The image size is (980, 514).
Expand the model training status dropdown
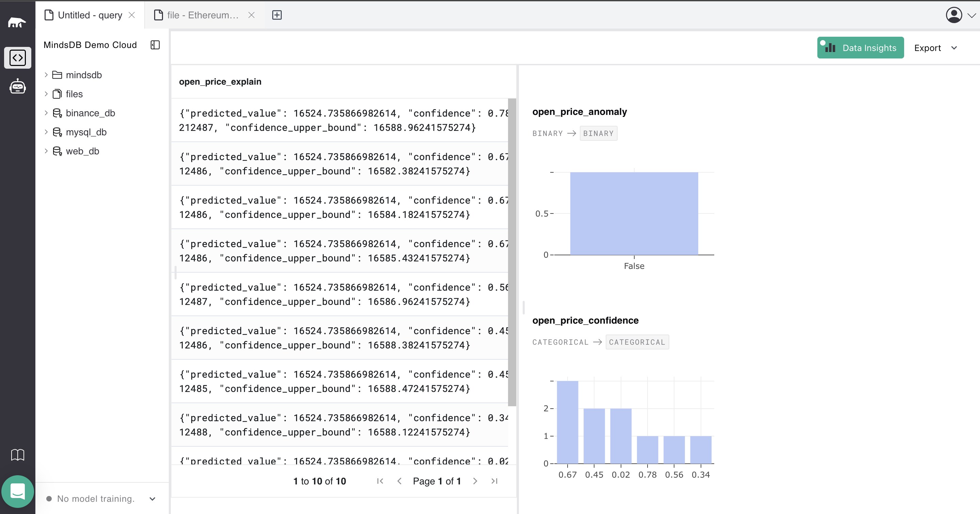pyautogui.click(x=152, y=499)
